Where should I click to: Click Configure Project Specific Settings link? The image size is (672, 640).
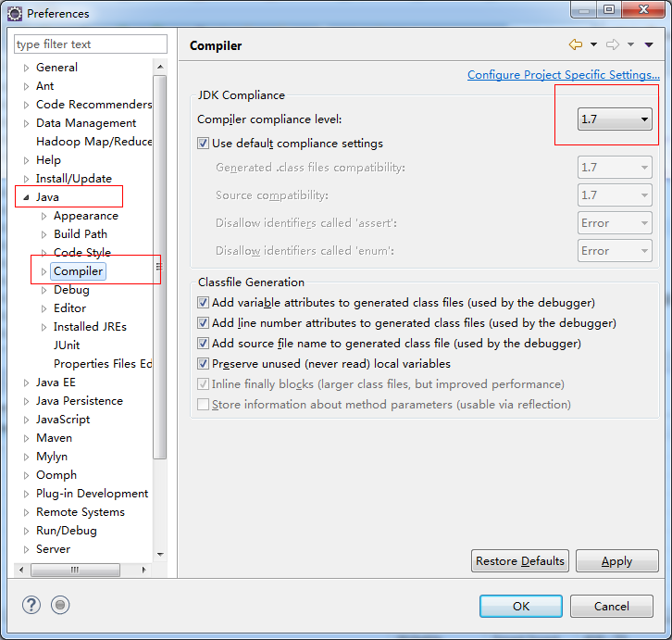coord(563,75)
